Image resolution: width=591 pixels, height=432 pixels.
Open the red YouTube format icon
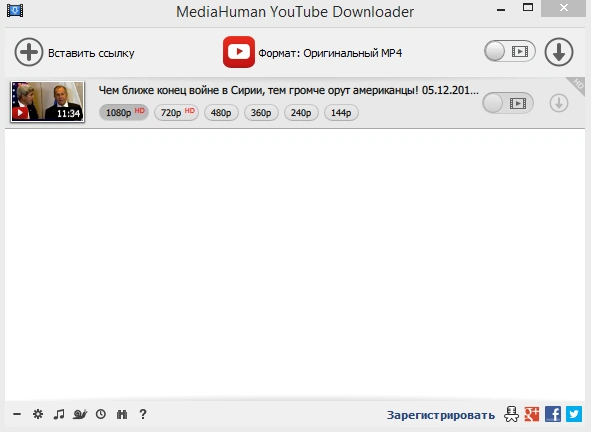pos(239,52)
